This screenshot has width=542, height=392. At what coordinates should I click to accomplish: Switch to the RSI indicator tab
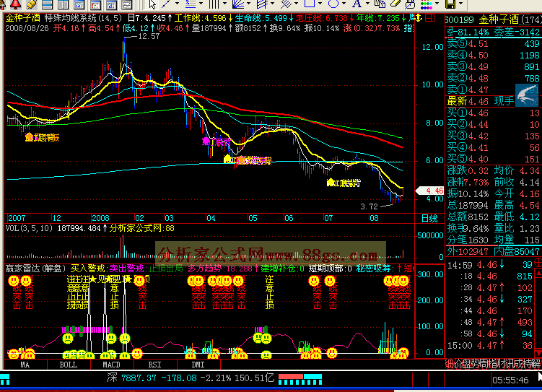(155, 365)
